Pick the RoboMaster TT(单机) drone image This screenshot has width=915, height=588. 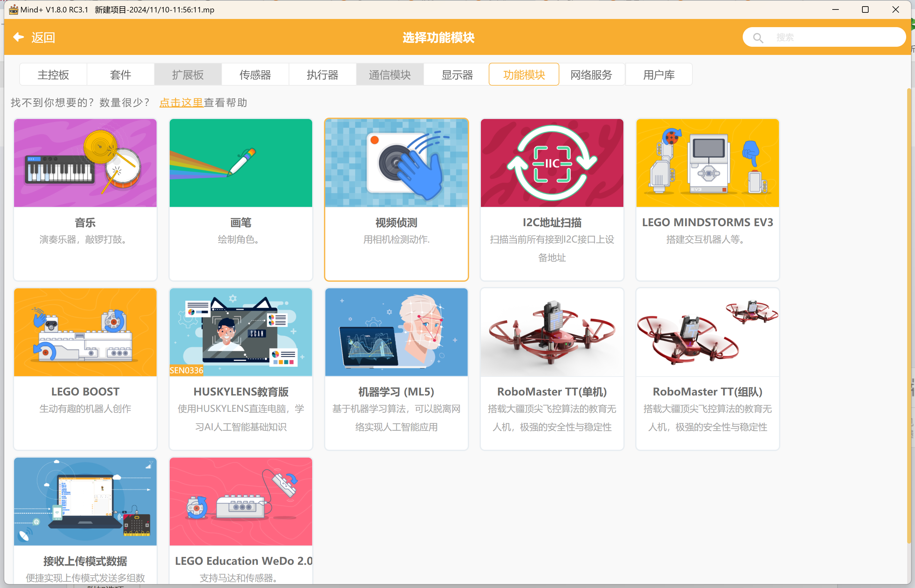pos(552,332)
